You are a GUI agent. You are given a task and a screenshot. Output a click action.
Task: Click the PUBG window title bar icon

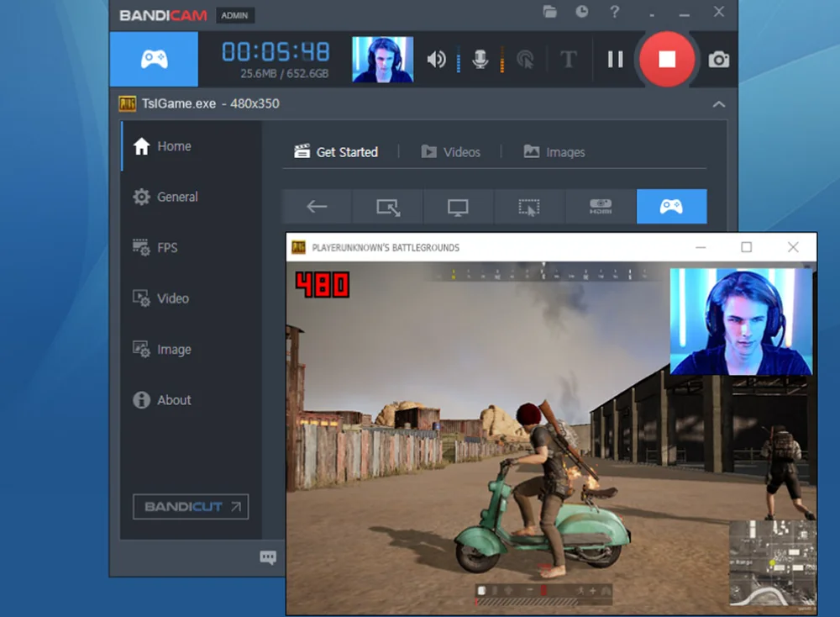pyautogui.click(x=298, y=247)
